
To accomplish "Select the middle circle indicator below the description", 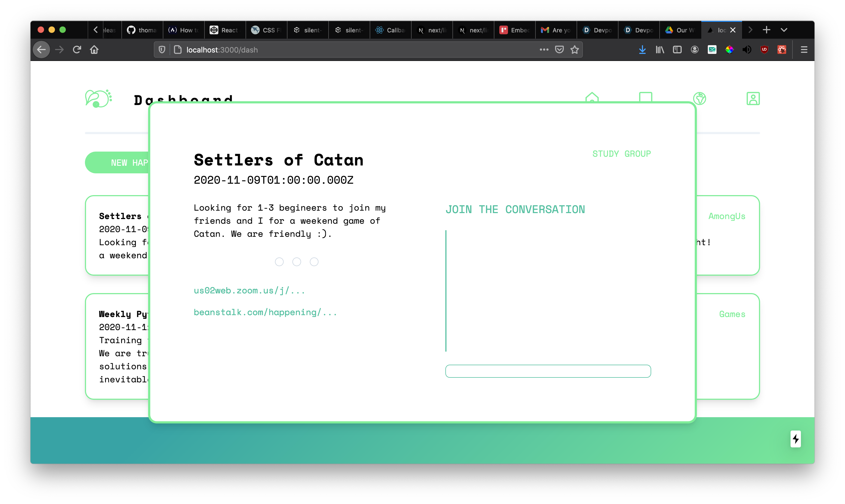I will pyautogui.click(x=296, y=262).
